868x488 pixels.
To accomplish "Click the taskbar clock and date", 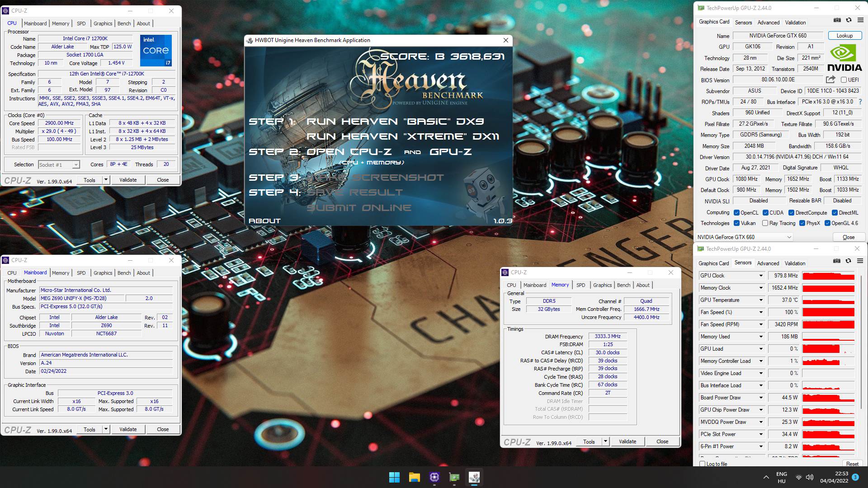I will pos(834,477).
